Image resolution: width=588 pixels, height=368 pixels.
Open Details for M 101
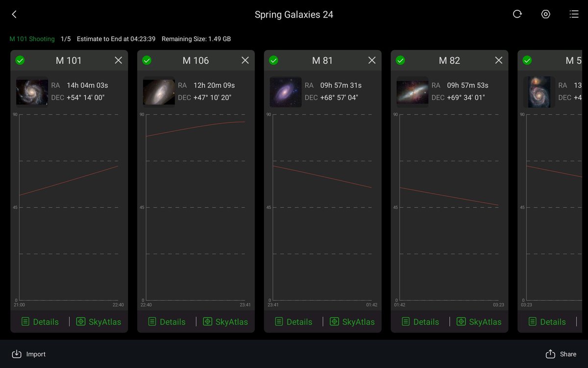click(40, 322)
